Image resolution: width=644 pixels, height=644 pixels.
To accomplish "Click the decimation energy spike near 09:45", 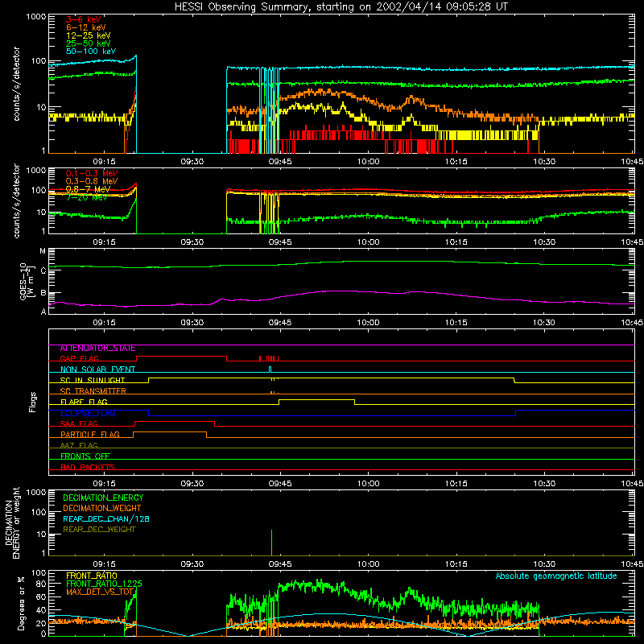I will 271,543.
